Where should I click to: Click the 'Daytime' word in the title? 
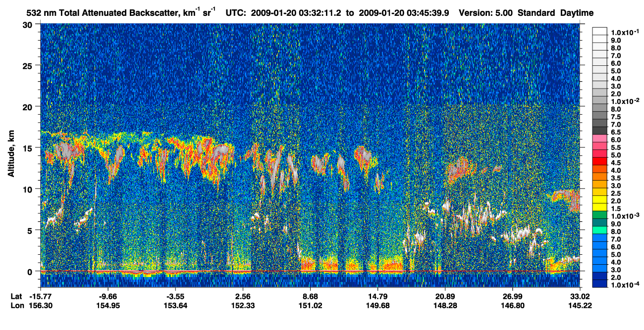577,13
